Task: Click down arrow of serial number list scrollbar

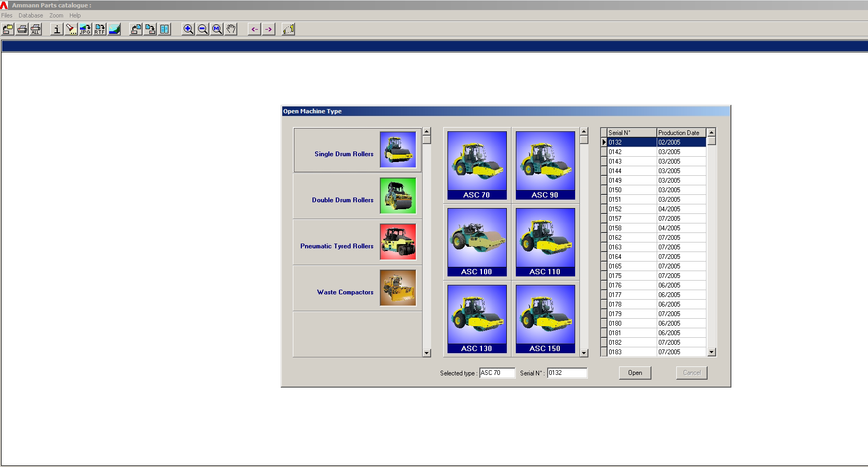Action: [712, 352]
